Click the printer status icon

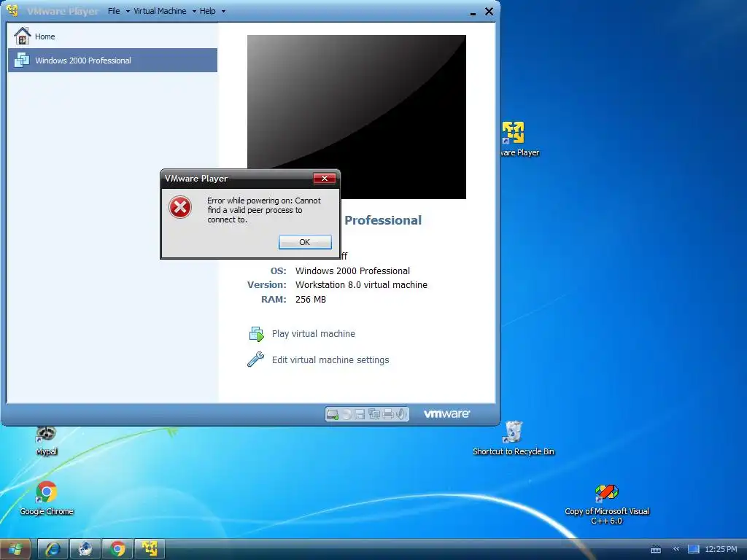point(388,414)
